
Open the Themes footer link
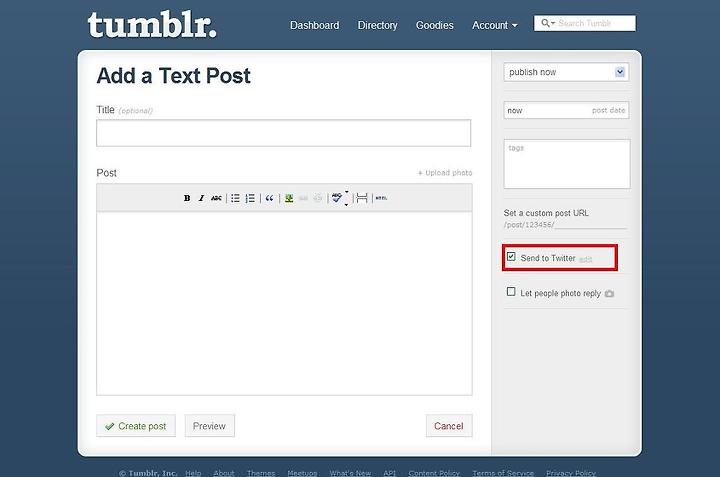tap(261, 472)
